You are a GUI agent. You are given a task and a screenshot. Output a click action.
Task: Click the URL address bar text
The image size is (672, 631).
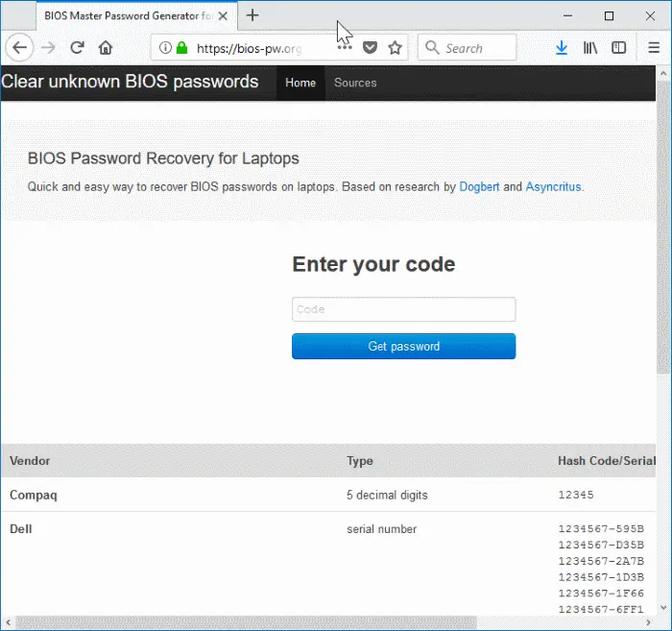coord(249,48)
